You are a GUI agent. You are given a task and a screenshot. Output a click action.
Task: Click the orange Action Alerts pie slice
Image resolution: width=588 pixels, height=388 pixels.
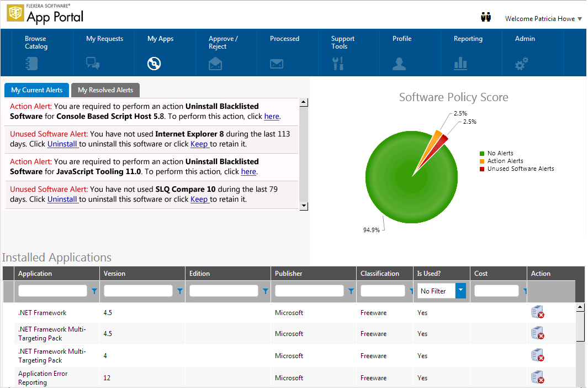coord(430,146)
